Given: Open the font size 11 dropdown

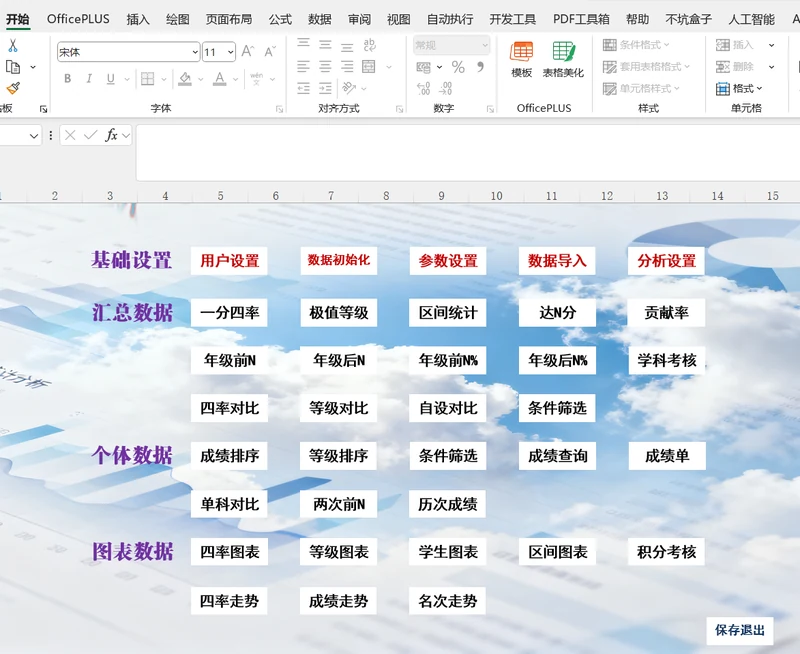Looking at the screenshot, I should (231, 52).
